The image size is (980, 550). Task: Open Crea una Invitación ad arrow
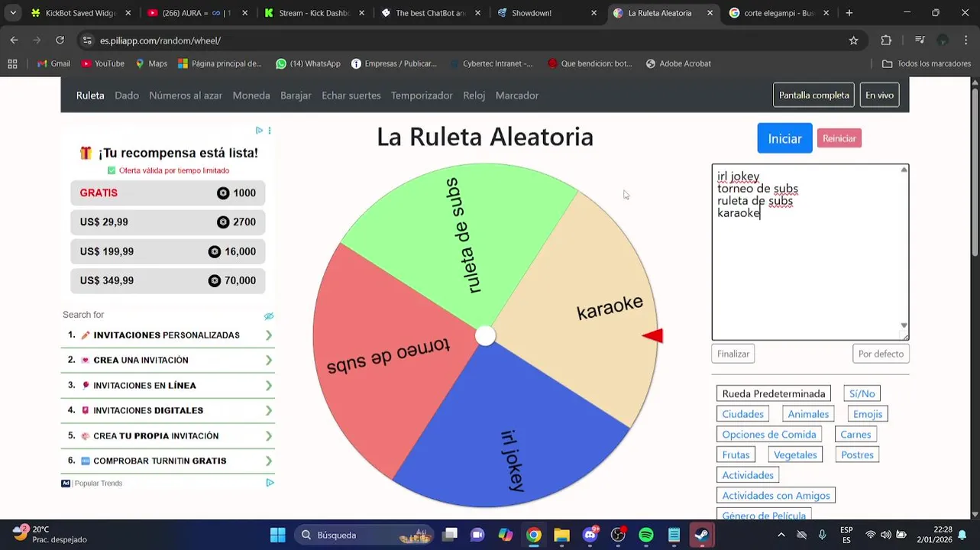[x=269, y=360]
